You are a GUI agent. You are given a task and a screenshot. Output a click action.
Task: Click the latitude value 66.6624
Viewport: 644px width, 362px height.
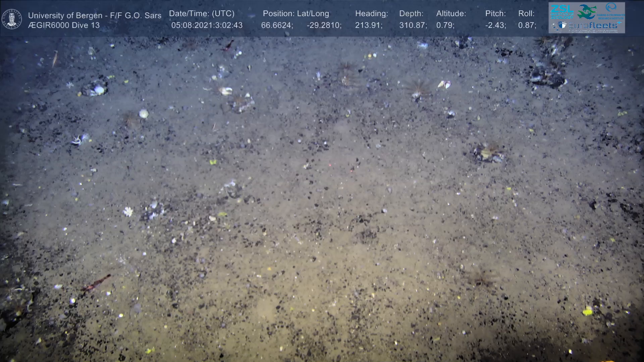coord(277,25)
